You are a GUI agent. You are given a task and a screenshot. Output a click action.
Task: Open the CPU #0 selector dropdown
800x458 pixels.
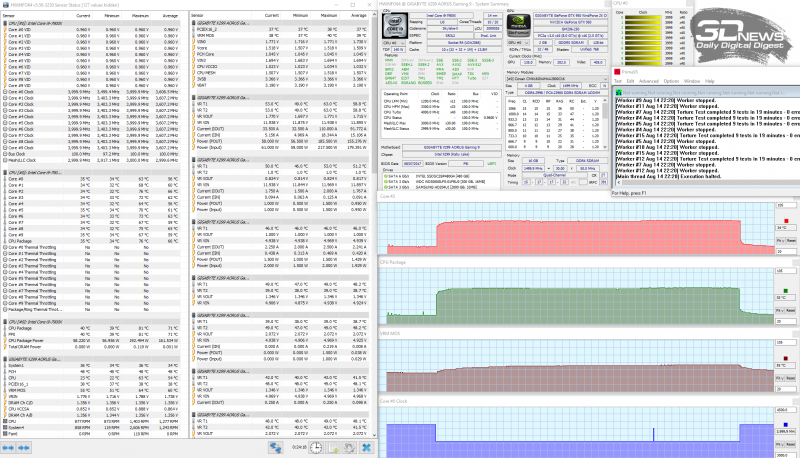coord(392,43)
